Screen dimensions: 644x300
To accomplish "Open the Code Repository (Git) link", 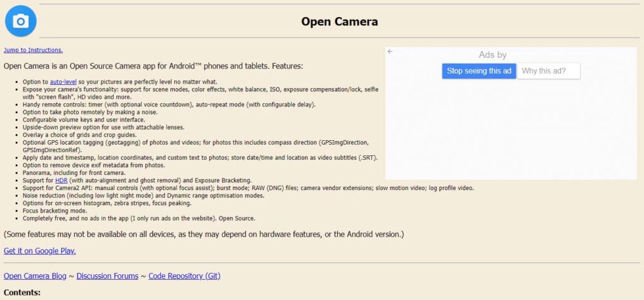I will point(184,275).
